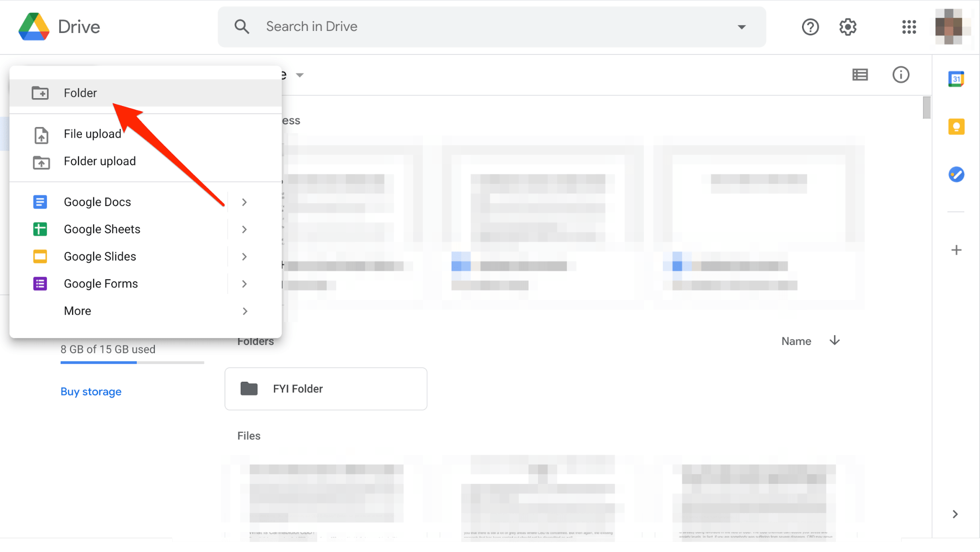Open the middle Quick Access thumbnail
The height and width of the screenshot is (552, 980).
tap(543, 222)
